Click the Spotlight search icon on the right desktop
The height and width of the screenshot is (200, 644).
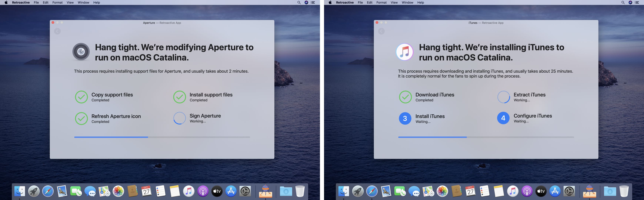tap(623, 3)
